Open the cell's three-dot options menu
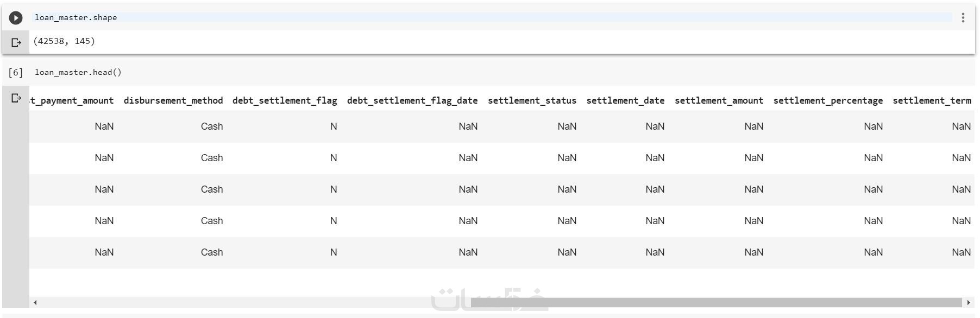This screenshot has height=318, width=980. (x=963, y=18)
